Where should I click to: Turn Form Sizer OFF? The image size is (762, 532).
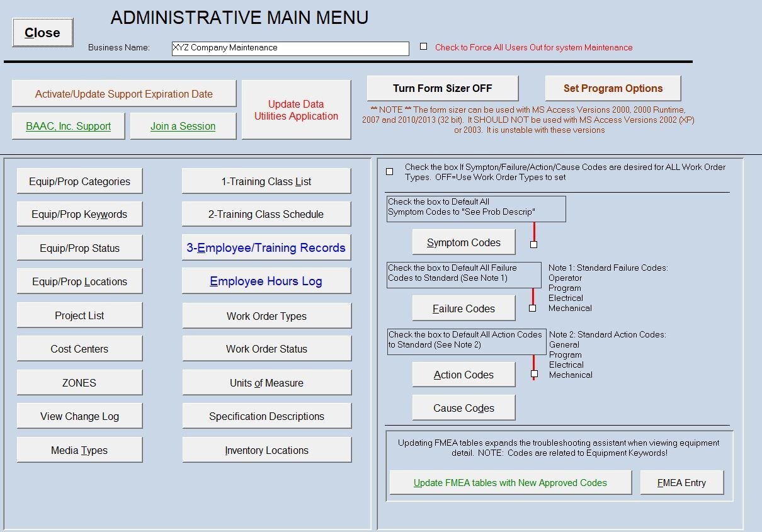click(x=443, y=88)
